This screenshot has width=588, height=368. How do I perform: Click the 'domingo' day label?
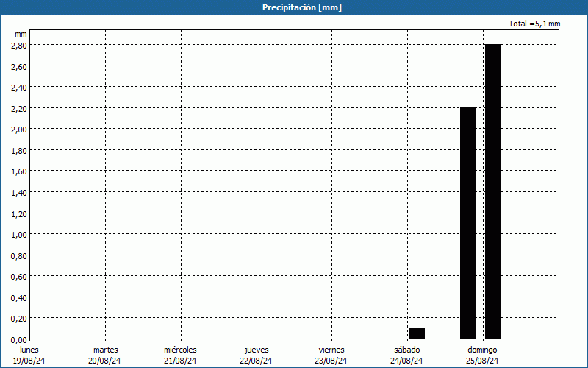(482, 350)
